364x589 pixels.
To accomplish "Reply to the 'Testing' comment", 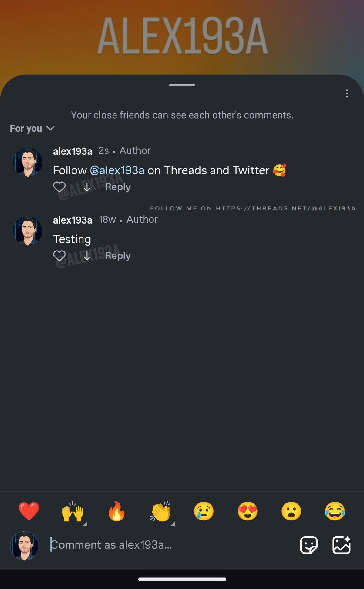I will [x=118, y=256].
